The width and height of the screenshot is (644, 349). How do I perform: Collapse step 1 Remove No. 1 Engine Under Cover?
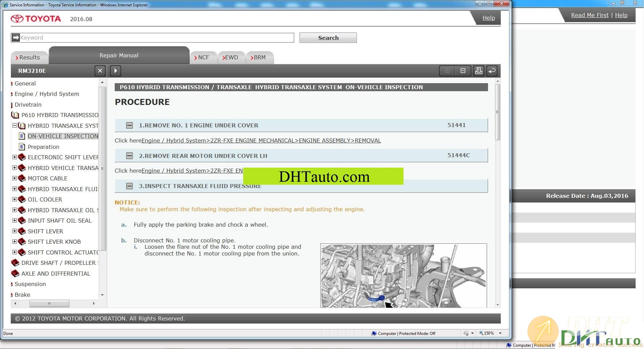pyautogui.click(x=129, y=125)
